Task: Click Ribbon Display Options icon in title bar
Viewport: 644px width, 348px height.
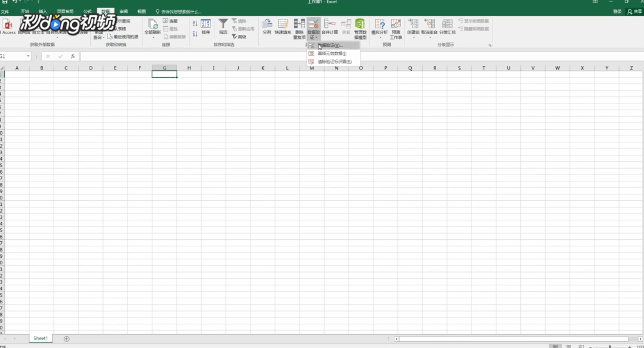Action: 595,2
